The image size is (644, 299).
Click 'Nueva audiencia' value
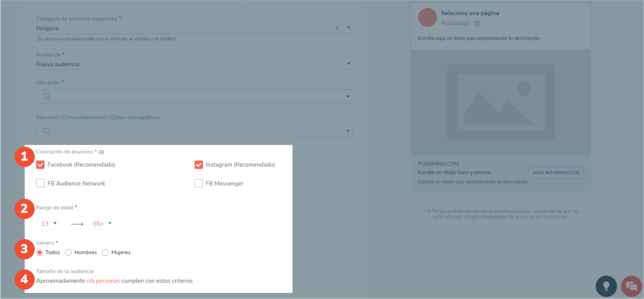pyautogui.click(x=58, y=64)
